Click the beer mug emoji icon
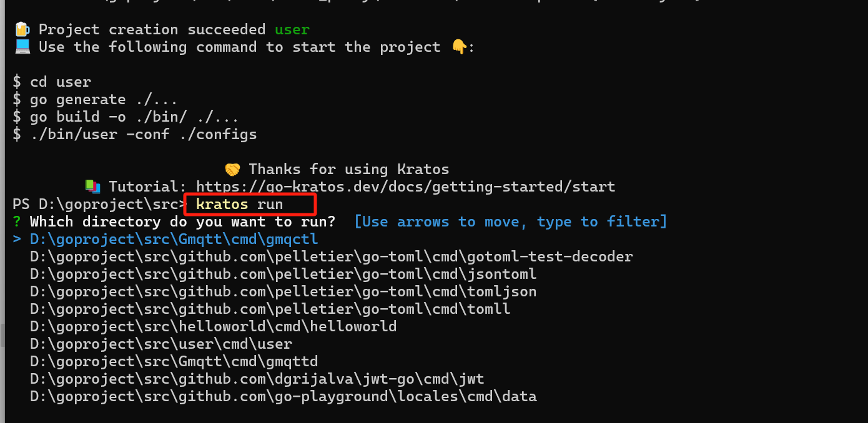Image resolution: width=868 pixels, height=423 pixels. pos(22,29)
